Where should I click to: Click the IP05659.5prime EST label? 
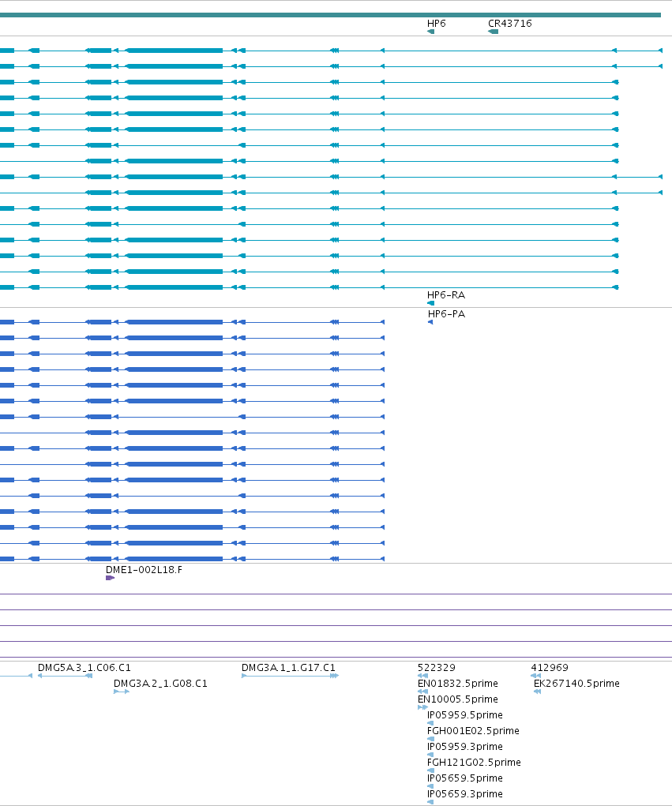465,778
